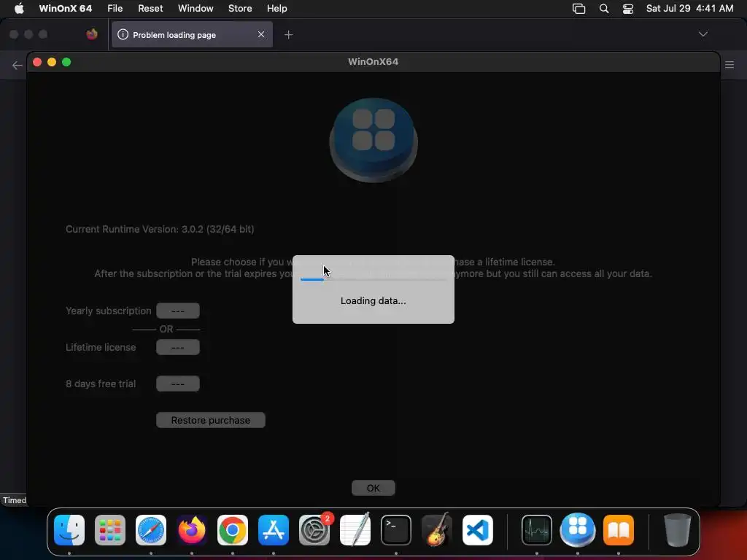The height and width of the screenshot is (560, 747).
Task: Zoom the WinOnX64 window with green button
Action: pos(66,62)
